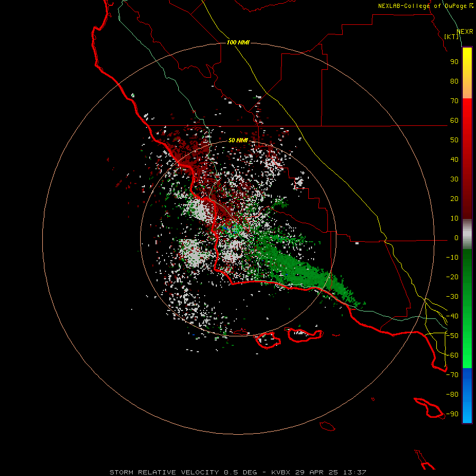Click the 50 value on the velocity scale

click(454, 140)
